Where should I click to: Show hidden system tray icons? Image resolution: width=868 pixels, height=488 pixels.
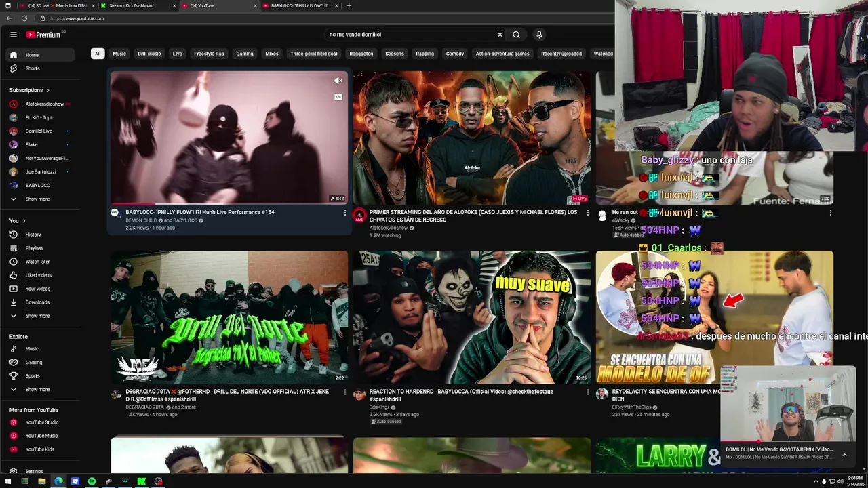tap(816, 481)
